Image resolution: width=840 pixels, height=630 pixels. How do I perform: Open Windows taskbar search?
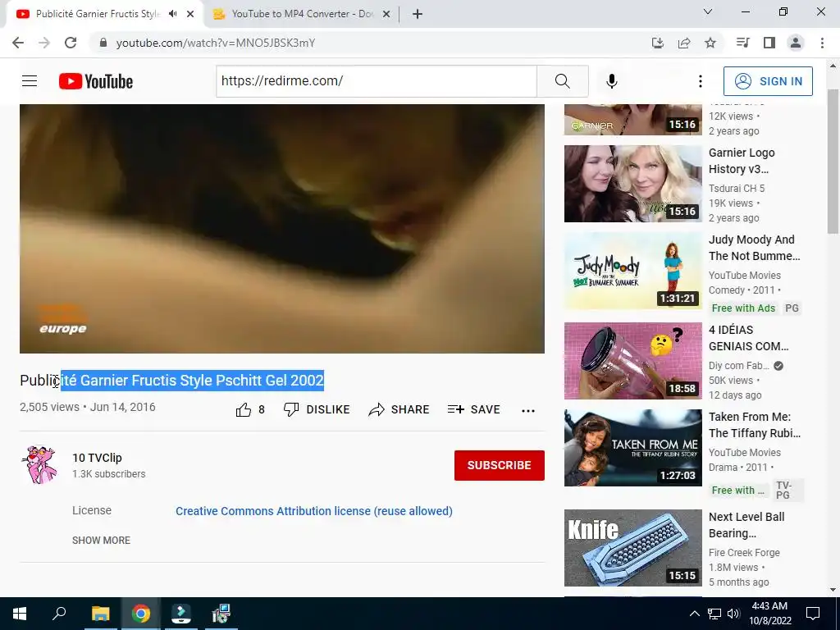click(x=59, y=614)
